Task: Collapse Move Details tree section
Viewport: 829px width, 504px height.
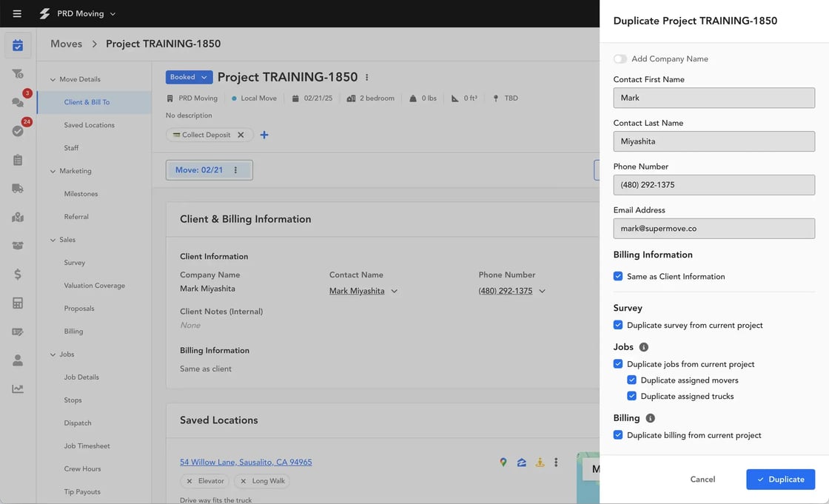Action: point(53,79)
